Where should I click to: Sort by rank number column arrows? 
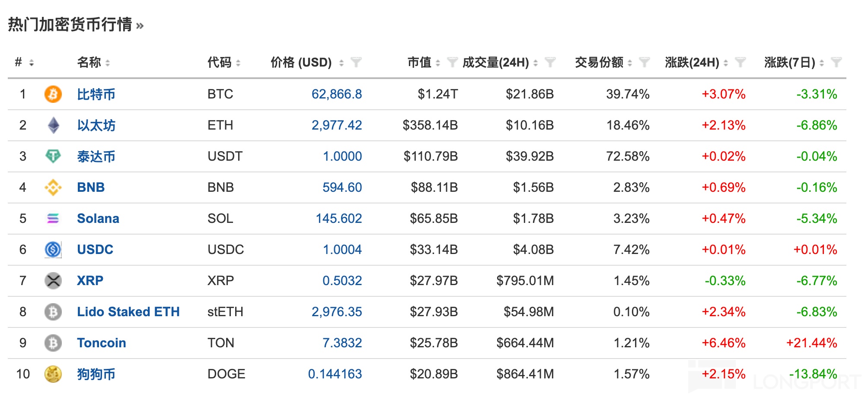(31, 63)
